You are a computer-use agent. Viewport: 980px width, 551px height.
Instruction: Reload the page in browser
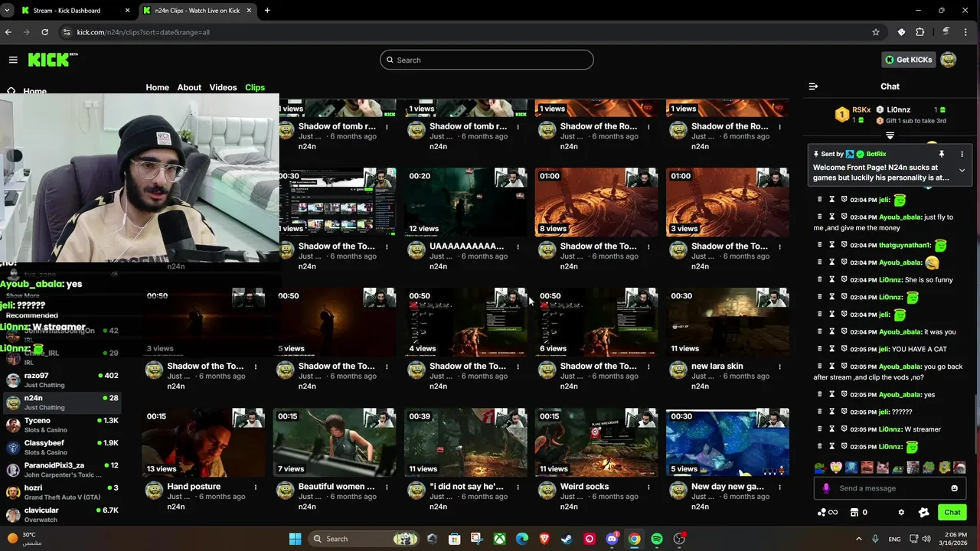[45, 32]
